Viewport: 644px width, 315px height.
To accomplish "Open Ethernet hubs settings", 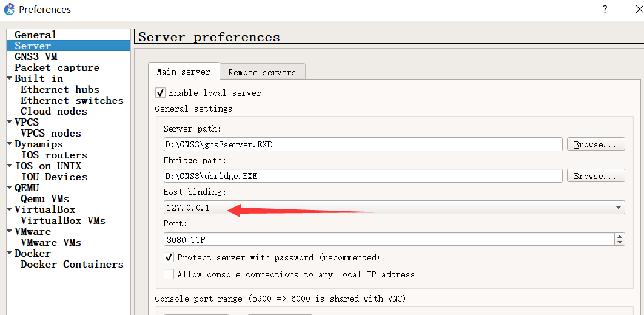I will coord(60,89).
